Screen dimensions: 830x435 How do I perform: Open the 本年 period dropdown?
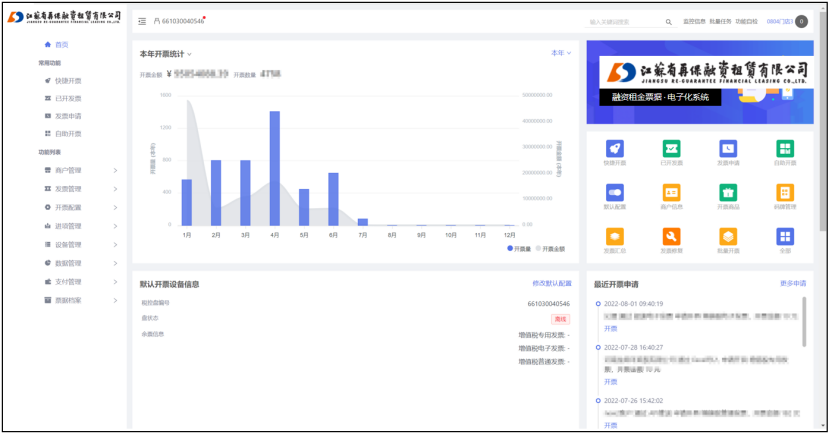[x=561, y=53]
